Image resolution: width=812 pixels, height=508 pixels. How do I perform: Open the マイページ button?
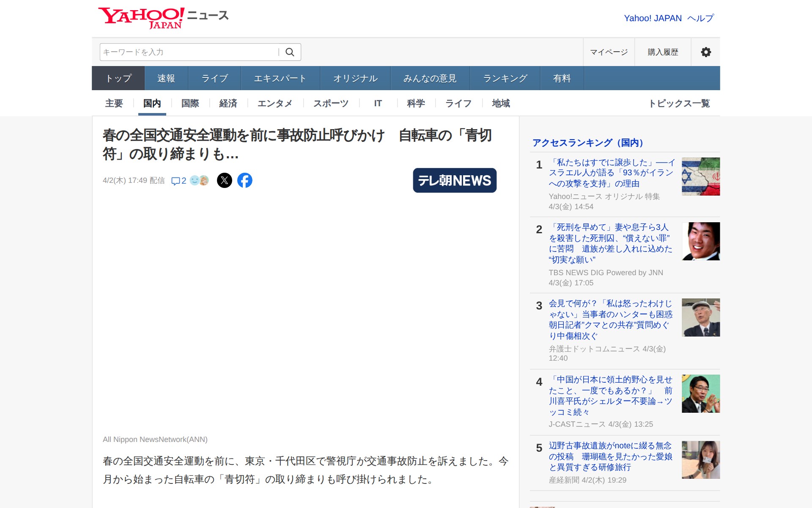click(x=609, y=52)
